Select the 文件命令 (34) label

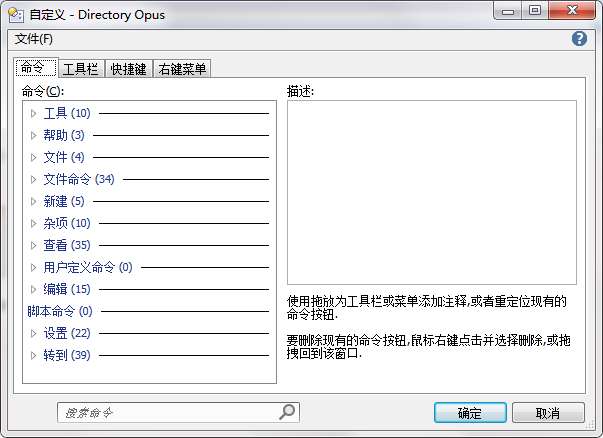point(79,179)
